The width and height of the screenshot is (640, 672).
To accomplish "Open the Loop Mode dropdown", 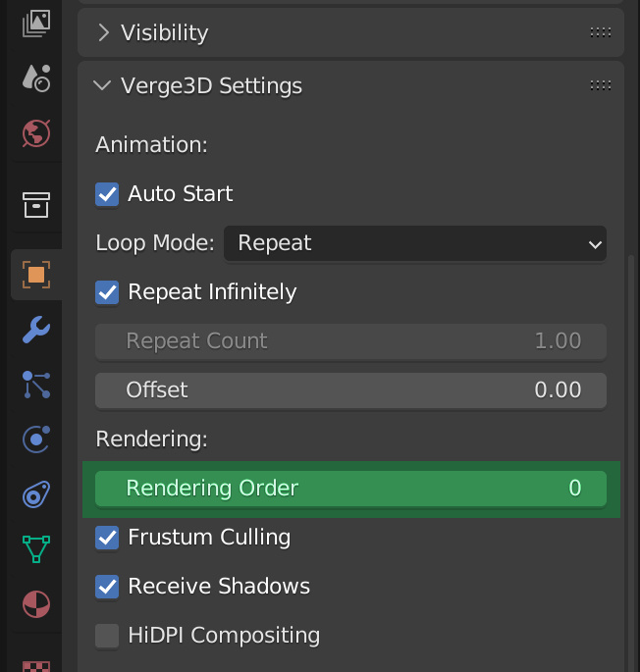I will (414, 243).
